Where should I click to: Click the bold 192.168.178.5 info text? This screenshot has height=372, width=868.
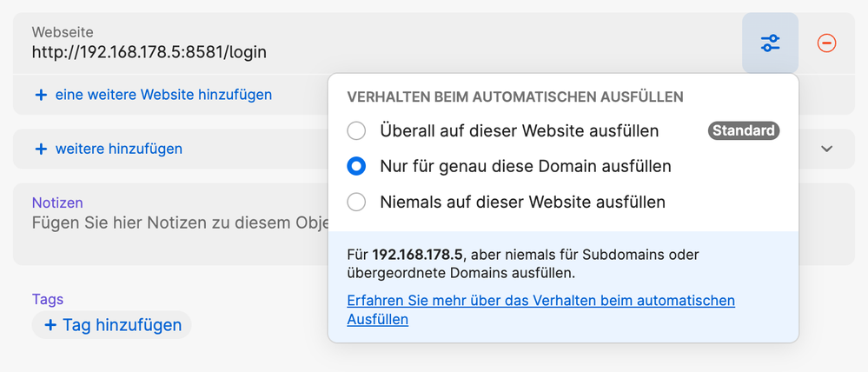point(418,255)
